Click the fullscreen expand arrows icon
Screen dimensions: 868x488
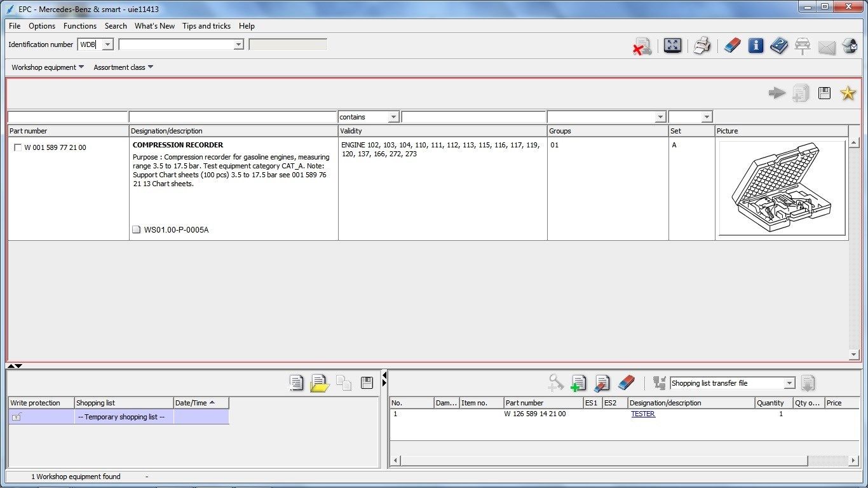[672, 46]
